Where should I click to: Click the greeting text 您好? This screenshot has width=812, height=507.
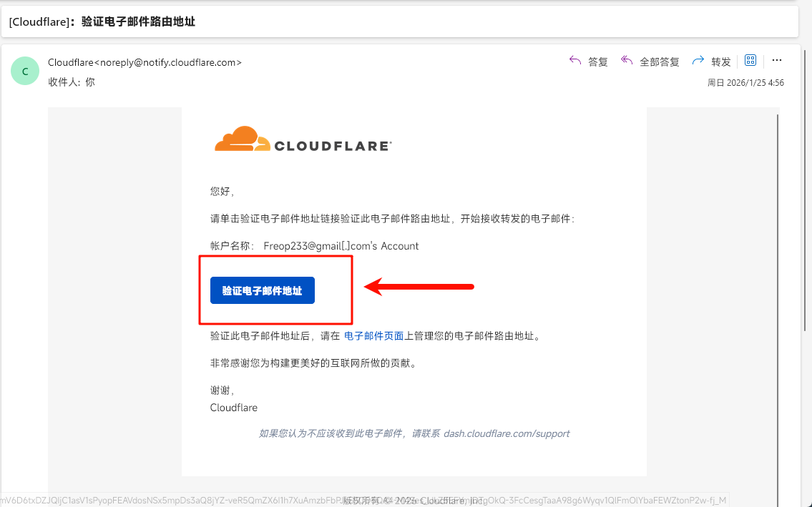(x=221, y=191)
